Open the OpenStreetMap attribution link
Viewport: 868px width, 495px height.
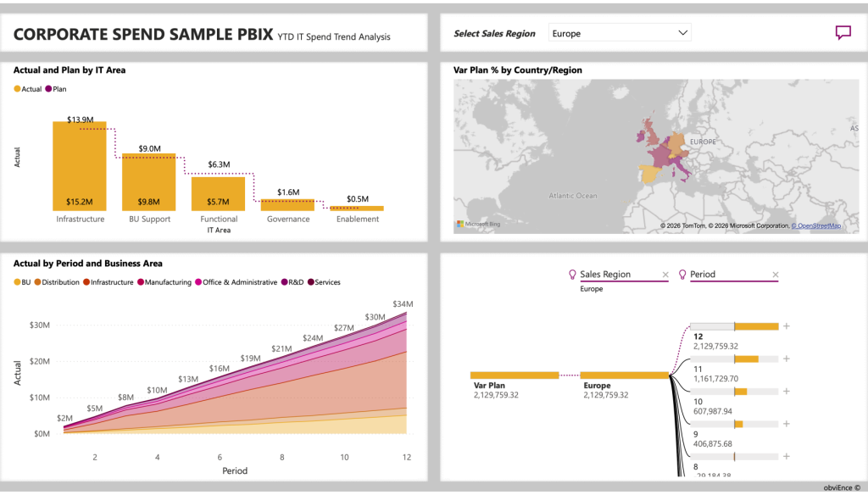pyautogui.click(x=816, y=226)
